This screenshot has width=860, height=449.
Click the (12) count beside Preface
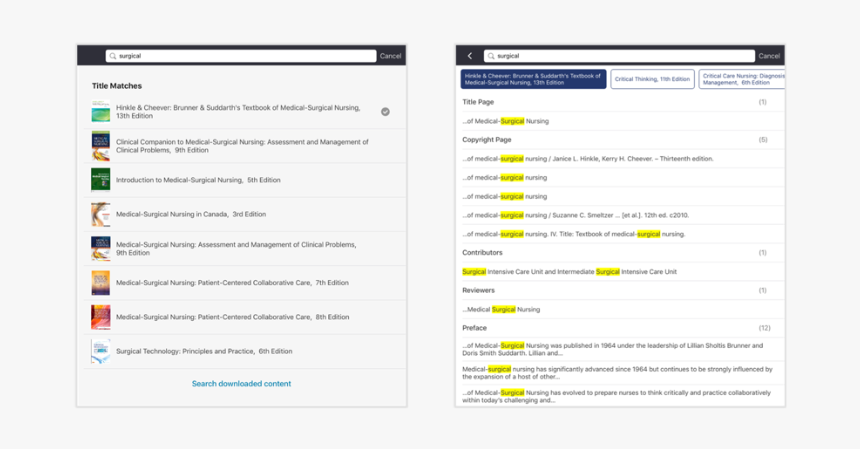click(765, 328)
